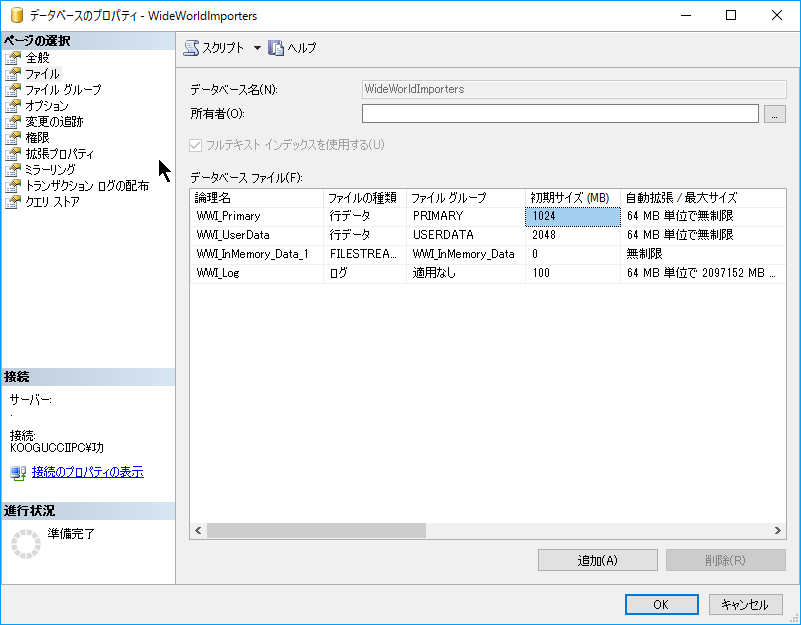Click the scroll left arrow
801x625 pixels.
click(198, 530)
